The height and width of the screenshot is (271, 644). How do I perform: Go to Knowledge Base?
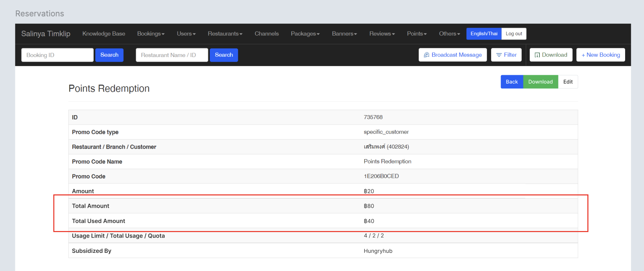tap(104, 34)
